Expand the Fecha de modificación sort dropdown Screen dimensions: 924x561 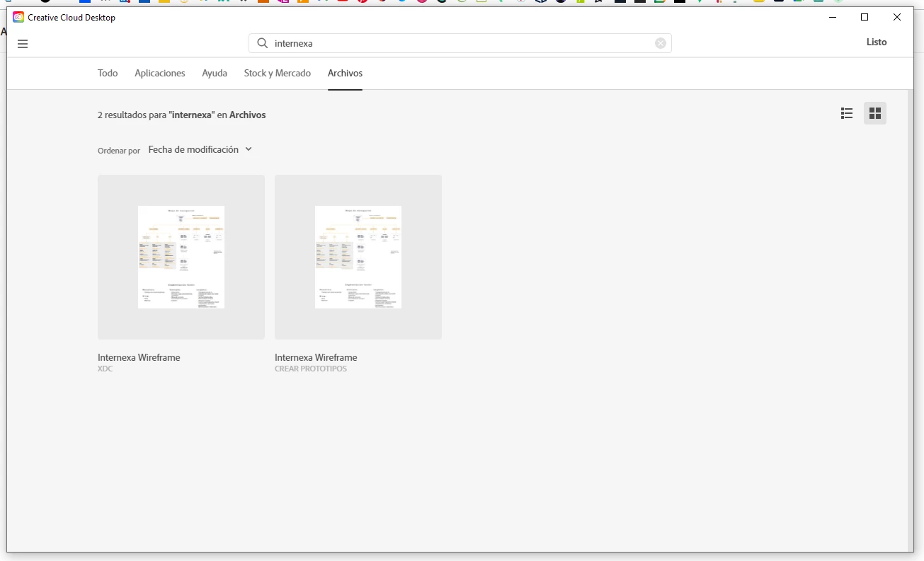point(200,149)
